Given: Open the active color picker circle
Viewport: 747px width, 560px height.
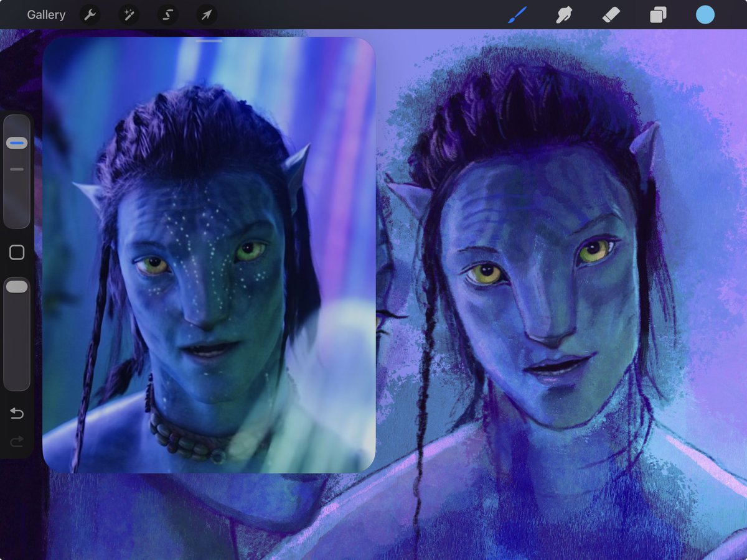Looking at the screenshot, I should point(705,15).
